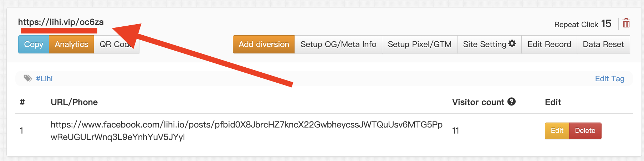Click the Repeat Click count 15

coord(606,24)
